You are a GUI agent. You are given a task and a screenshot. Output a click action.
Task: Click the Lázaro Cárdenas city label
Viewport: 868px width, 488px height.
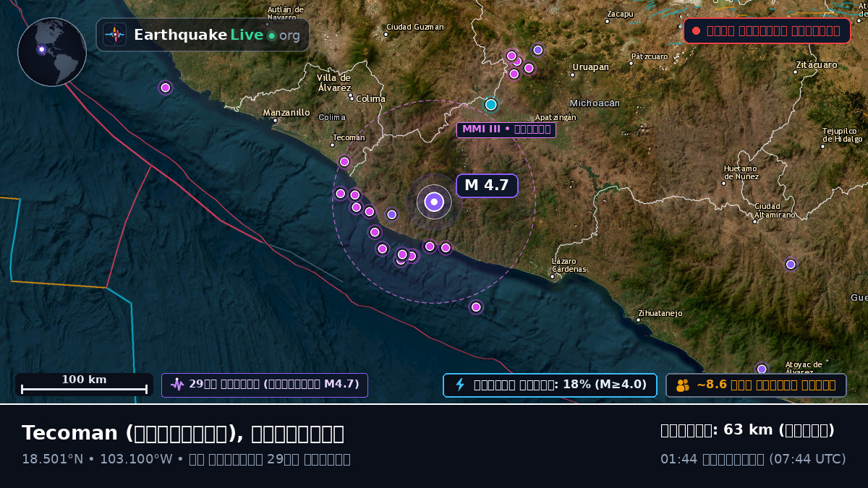point(569,265)
